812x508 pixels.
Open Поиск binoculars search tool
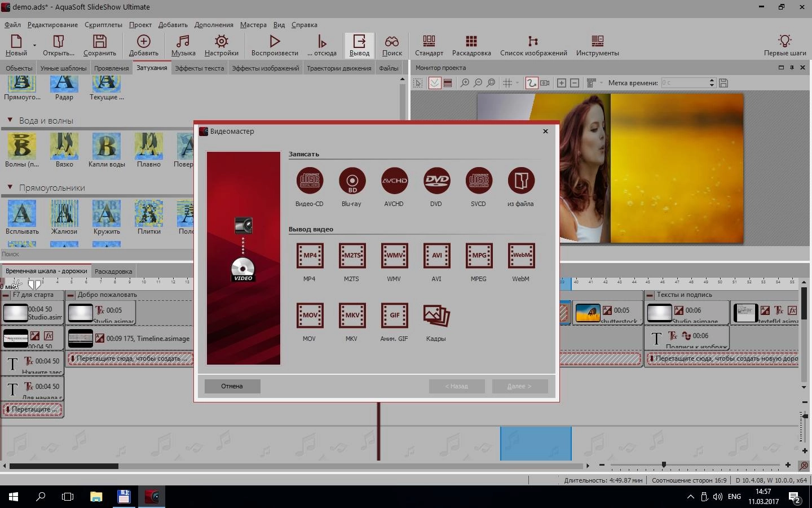tap(392, 45)
